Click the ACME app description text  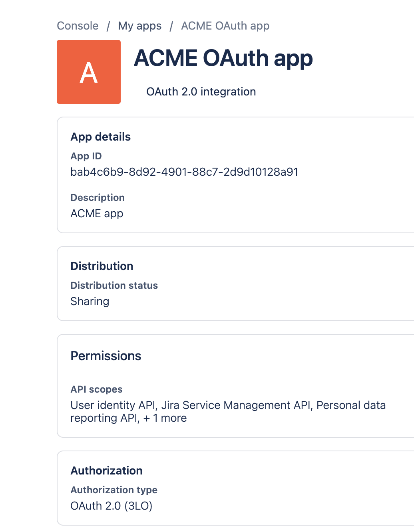pos(97,214)
